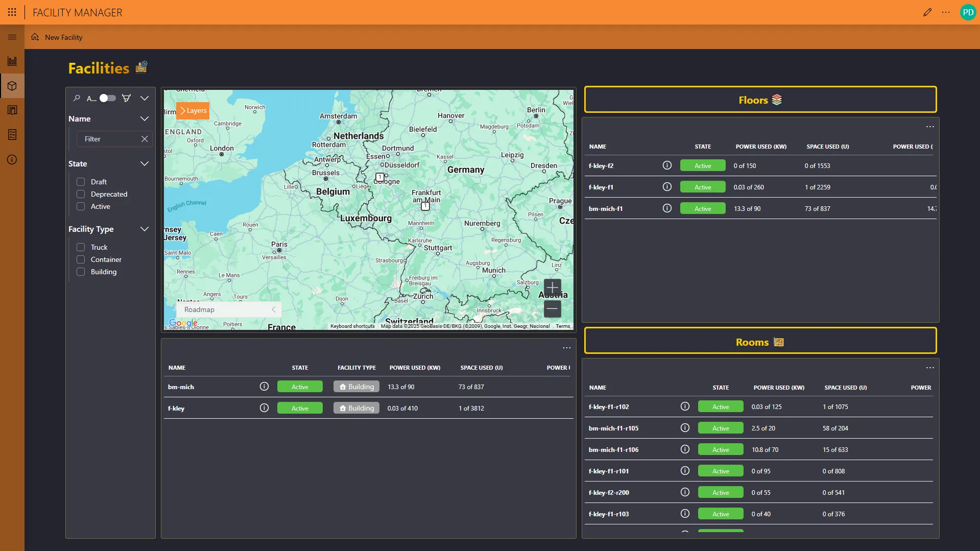Open info for f-kley-f1 floor
Image resolution: width=980 pixels, height=551 pixels.
coord(667,187)
